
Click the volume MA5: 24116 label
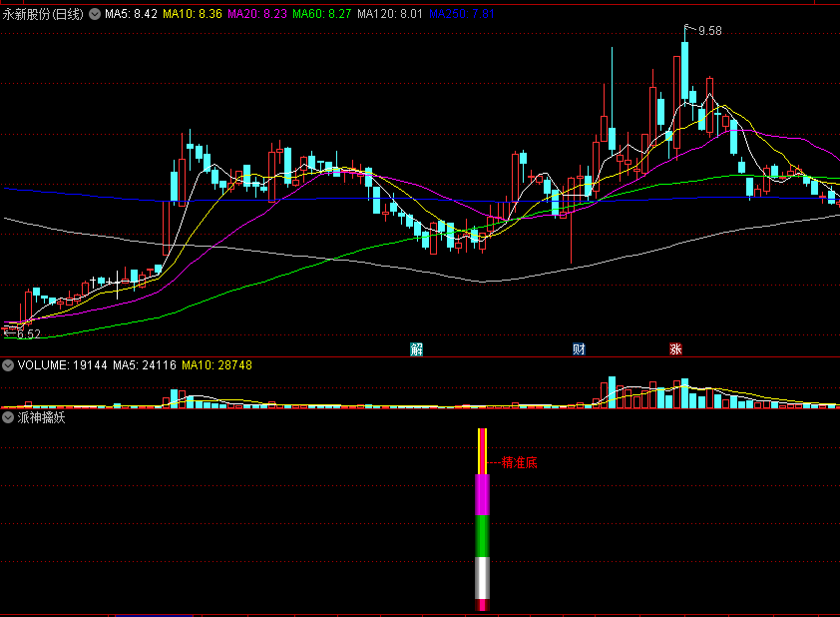pyautogui.click(x=145, y=365)
